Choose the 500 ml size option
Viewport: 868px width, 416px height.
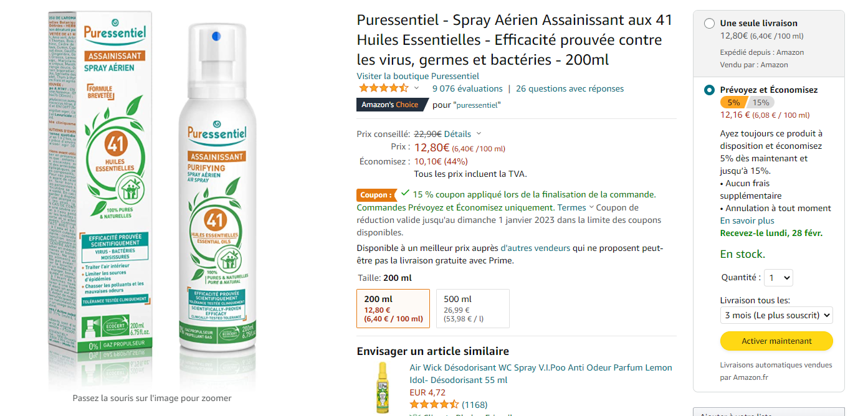pyautogui.click(x=473, y=308)
